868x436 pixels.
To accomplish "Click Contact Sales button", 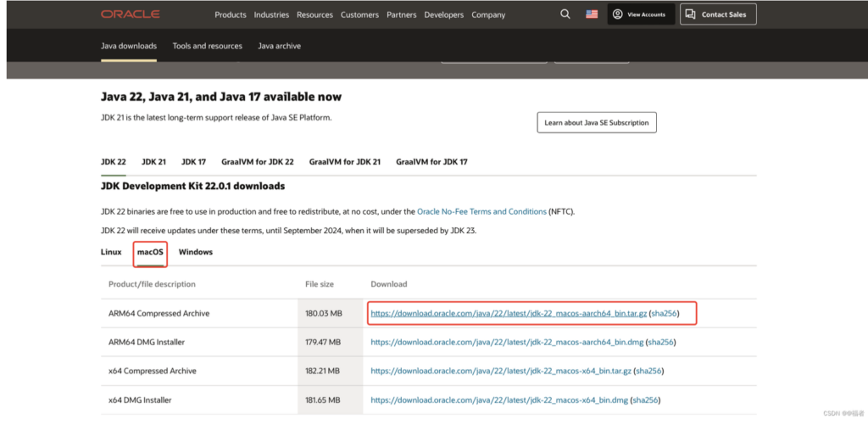I will click(x=718, y=14).
